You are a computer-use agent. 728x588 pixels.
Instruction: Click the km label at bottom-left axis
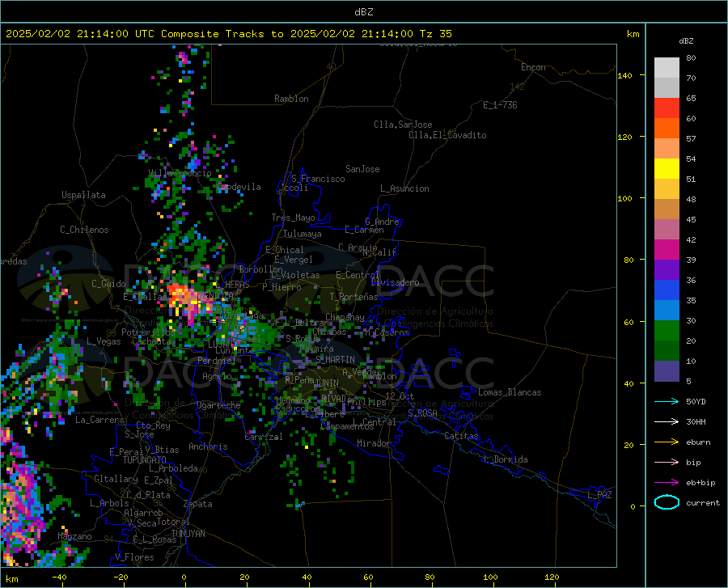tap(12, 579)
